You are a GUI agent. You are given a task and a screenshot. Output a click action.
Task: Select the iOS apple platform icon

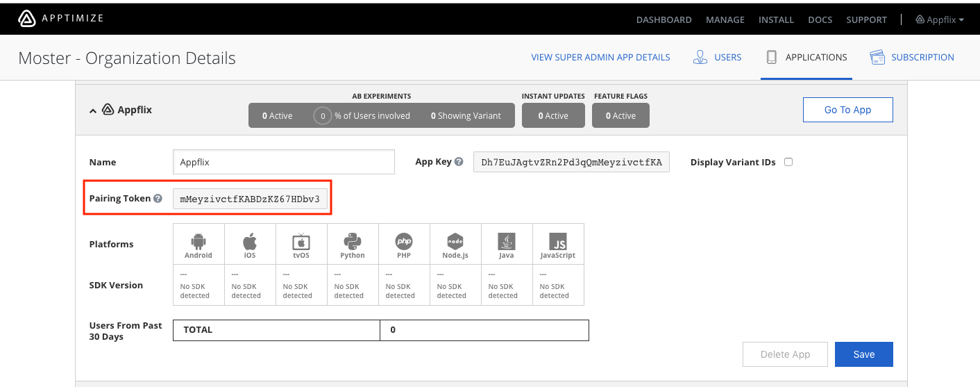pos(250,242)
